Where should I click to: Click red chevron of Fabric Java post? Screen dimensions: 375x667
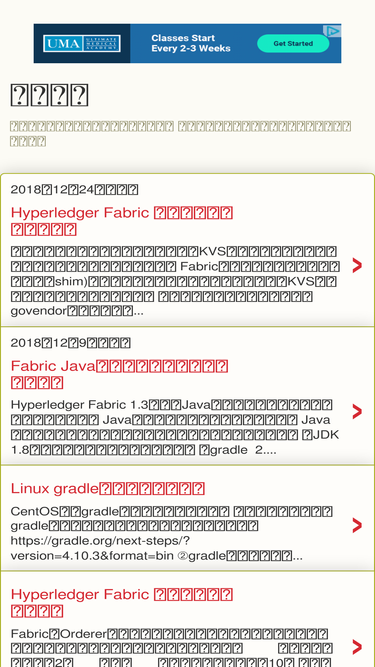[357, 411]
